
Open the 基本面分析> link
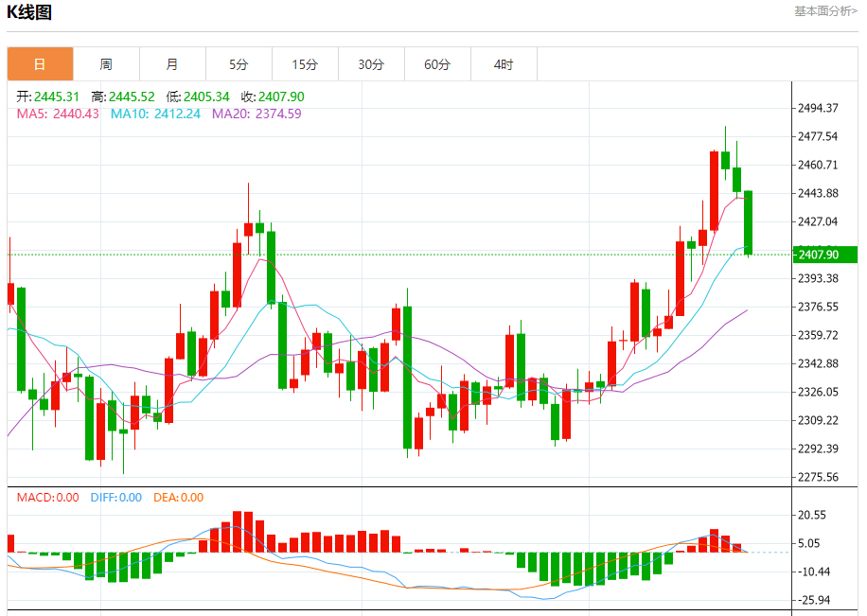pos(825,11)
